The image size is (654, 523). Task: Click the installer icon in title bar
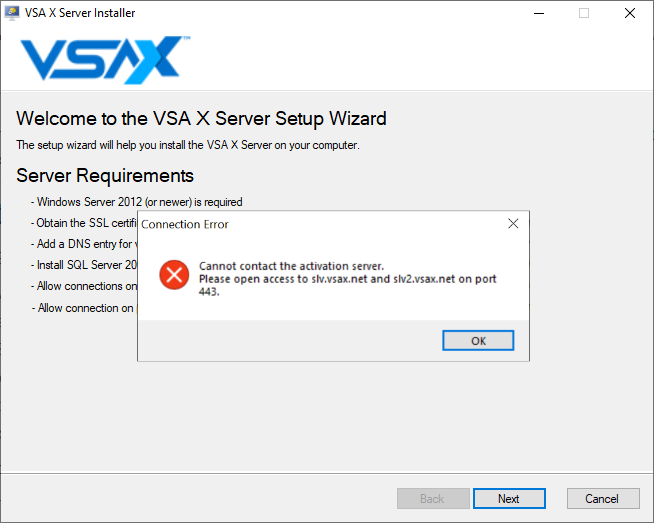coord(11,13)
